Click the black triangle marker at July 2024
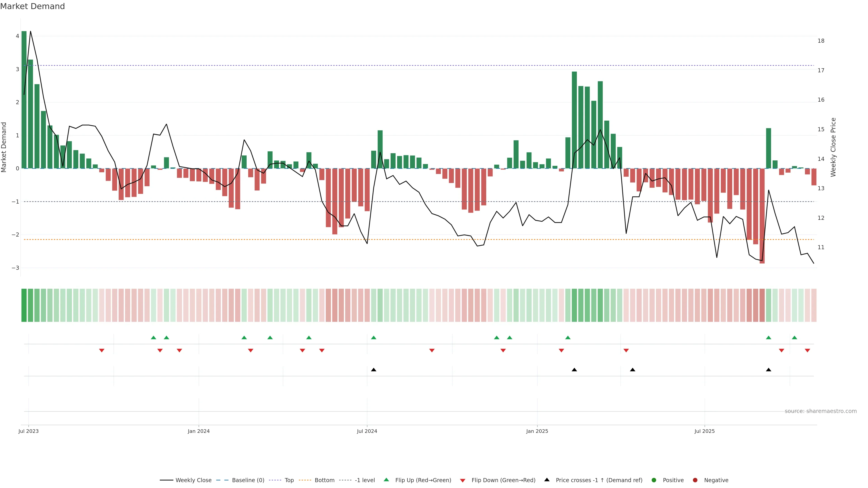Image resolution: width=868 pixels, height=488 pixels. (x=374, y=370)
